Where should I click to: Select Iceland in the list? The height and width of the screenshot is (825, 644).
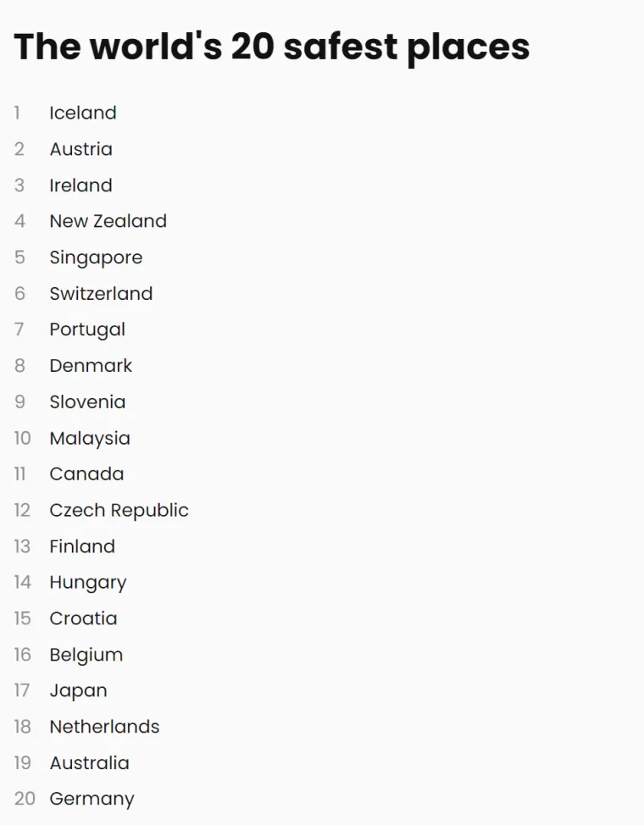click(83, 113)
